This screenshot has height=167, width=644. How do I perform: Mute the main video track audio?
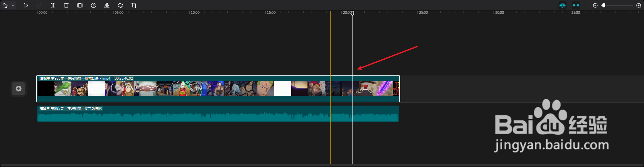click(19, 89)
